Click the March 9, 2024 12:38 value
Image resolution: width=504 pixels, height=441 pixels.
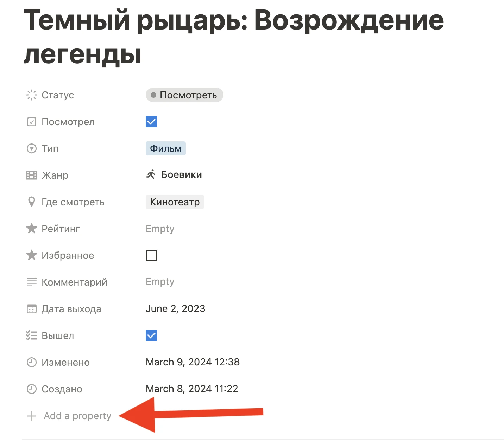point(193,362)
